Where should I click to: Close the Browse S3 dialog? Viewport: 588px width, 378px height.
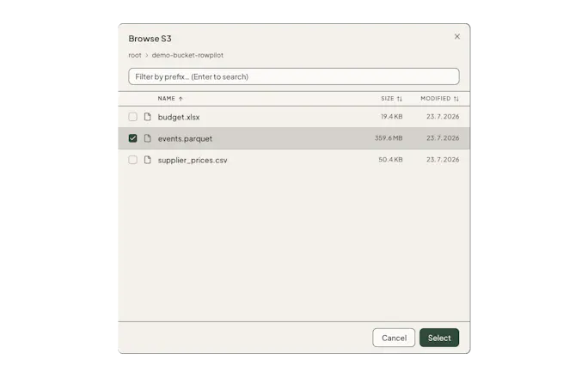(456, 36)
